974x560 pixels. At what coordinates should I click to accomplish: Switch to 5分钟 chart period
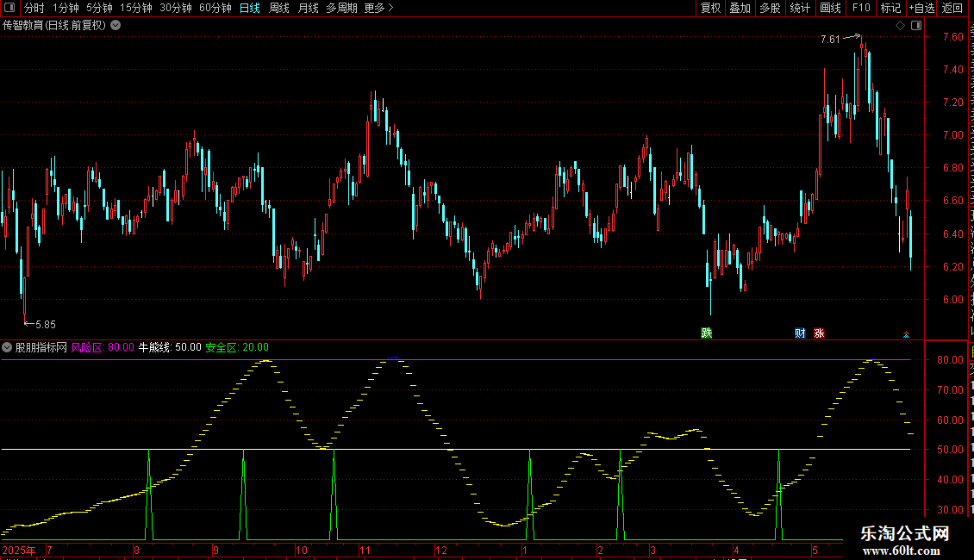click(99, 8)
